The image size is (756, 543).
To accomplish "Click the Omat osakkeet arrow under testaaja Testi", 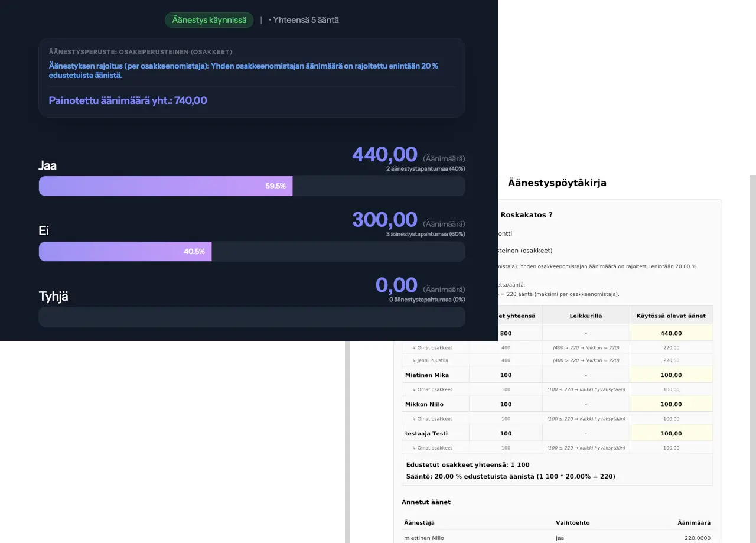I will 414,448.
